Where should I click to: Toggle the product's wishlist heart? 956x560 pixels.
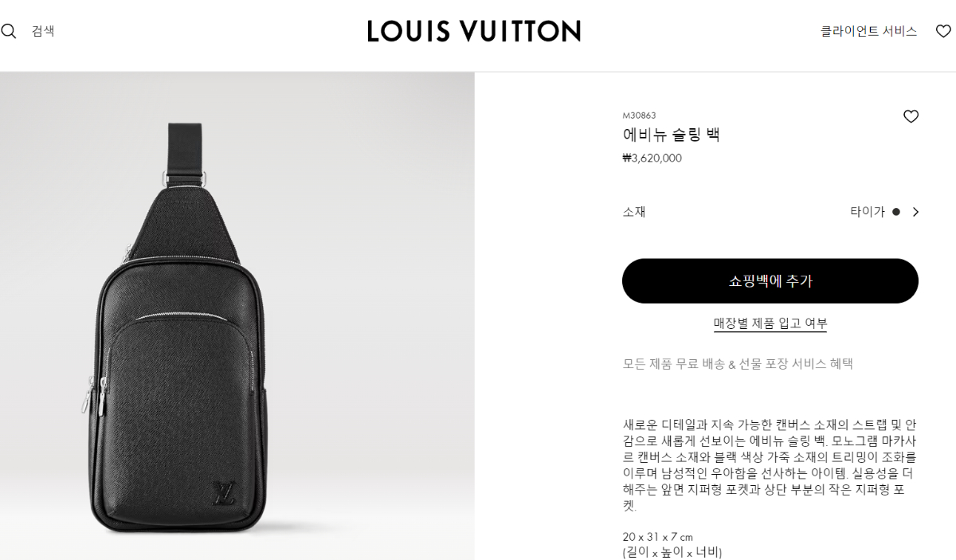(911, 116)
